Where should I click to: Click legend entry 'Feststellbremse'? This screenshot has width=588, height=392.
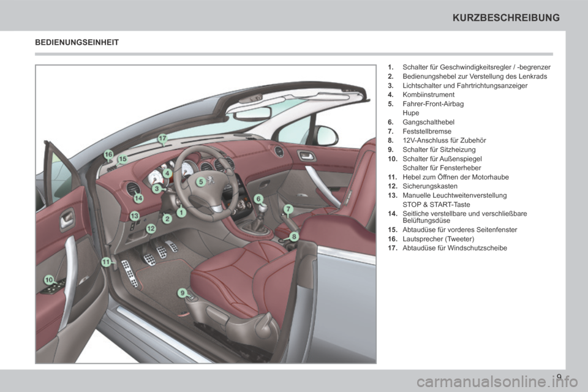point(427,131)
